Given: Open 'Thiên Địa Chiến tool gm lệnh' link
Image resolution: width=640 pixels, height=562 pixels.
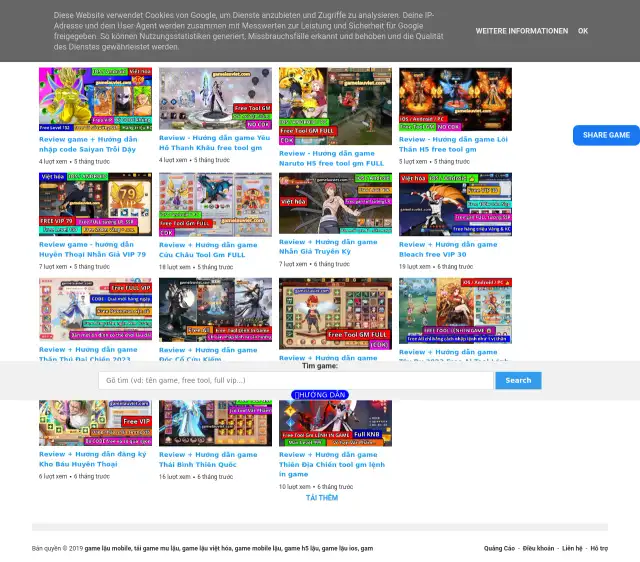Looking at the screenshot, I should pos(331,464).
